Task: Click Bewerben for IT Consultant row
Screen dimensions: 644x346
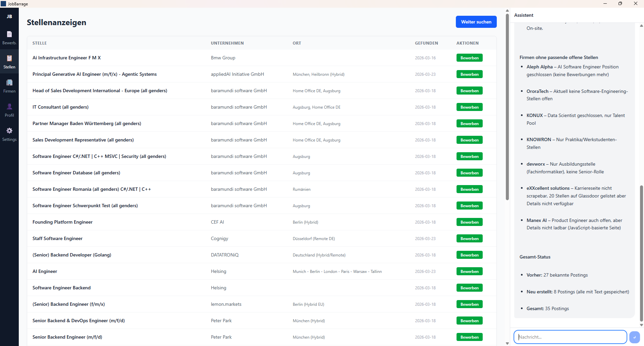Action: [469, 107]
